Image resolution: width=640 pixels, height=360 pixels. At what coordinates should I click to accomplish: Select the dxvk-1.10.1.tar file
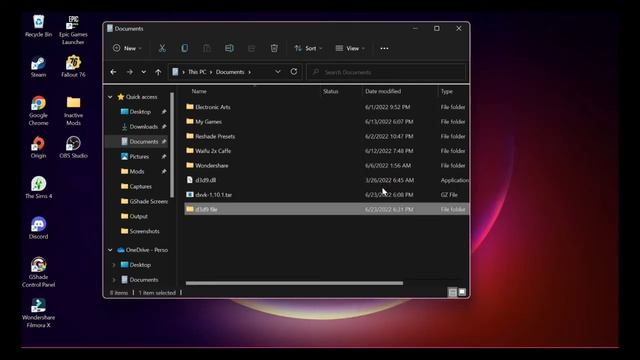pyautogui.click(x=327, y=195)
